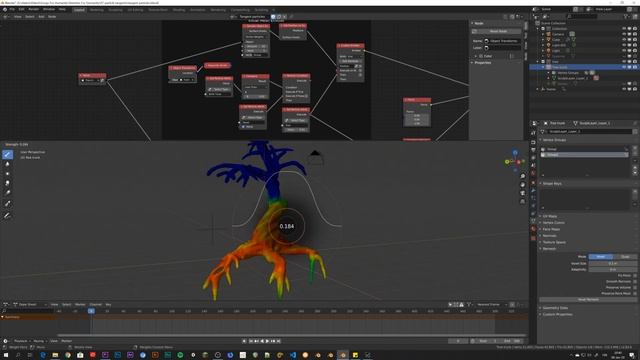Play animation with the play button
Image resolution: width=640 pixels, height=360 pixels.
coord(268,341)
